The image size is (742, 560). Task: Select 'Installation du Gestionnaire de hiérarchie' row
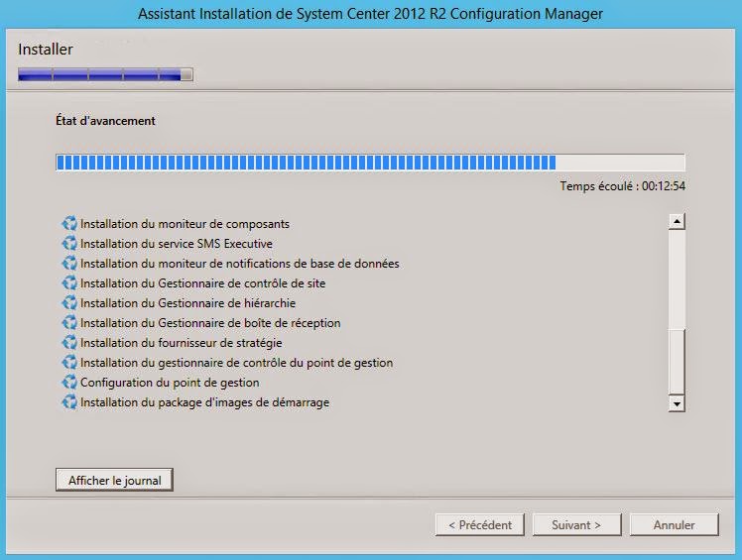187,303
